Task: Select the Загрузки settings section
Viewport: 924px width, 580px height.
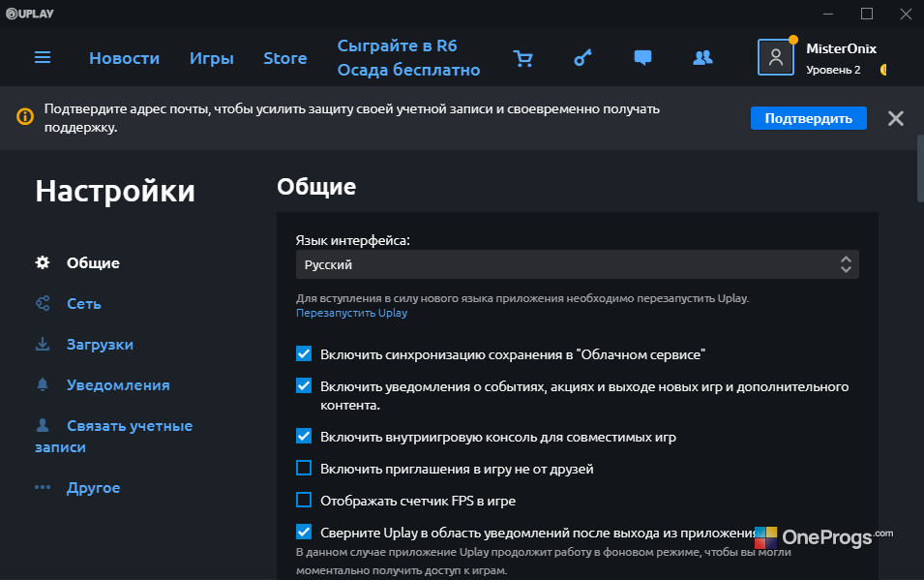Action: pos(100,345)
